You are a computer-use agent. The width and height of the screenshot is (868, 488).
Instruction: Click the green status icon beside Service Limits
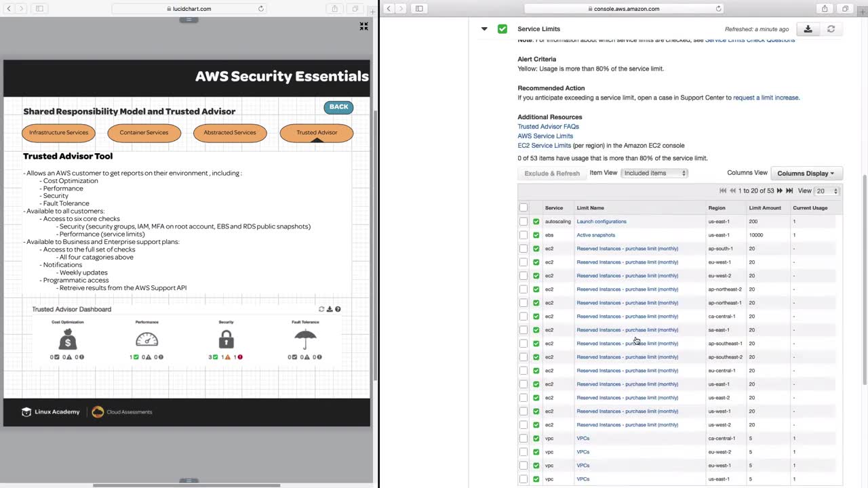[x=502, y=29]
